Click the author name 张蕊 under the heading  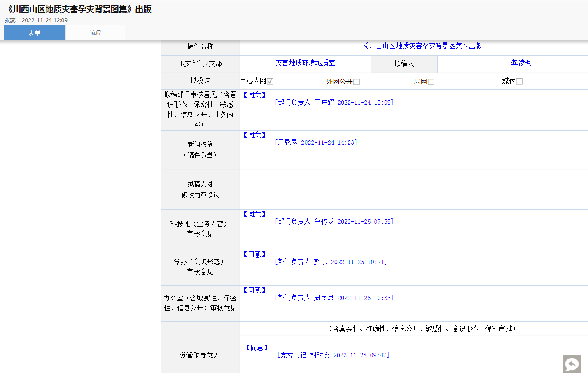[x=10, y=20]
